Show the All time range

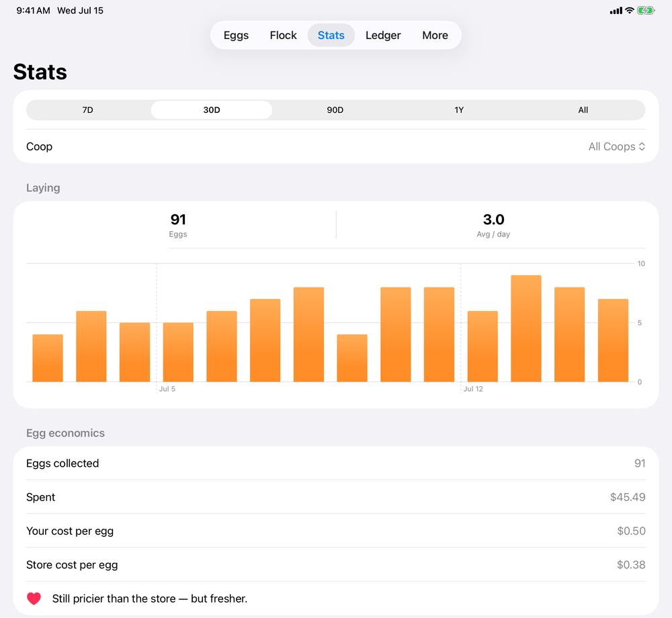coord(583,110)
